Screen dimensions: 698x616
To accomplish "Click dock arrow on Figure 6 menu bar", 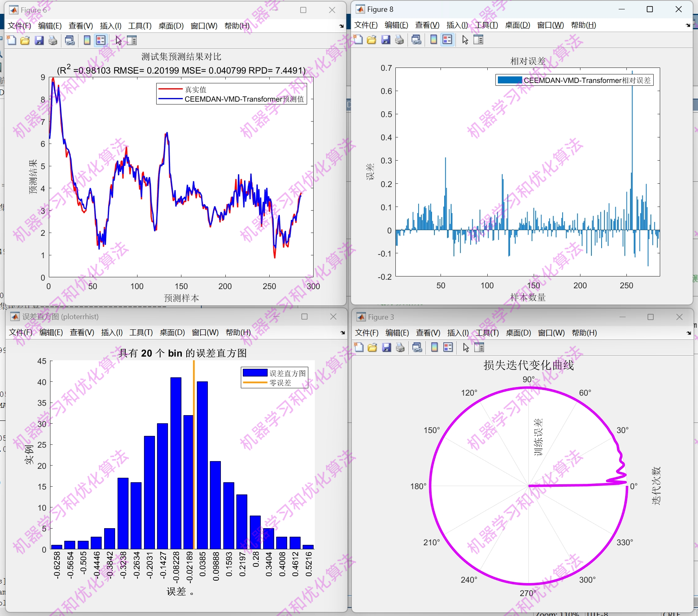I will click(341, 26).
